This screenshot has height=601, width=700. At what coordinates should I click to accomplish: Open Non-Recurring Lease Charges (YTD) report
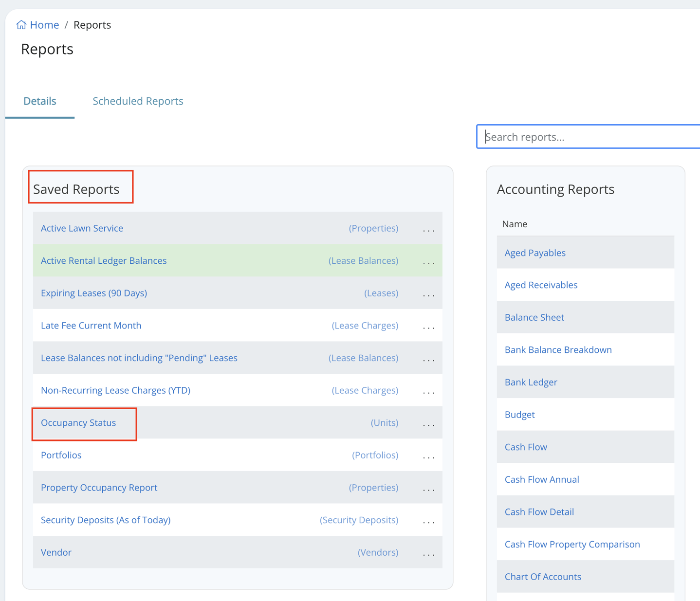(x=115, y=390)
